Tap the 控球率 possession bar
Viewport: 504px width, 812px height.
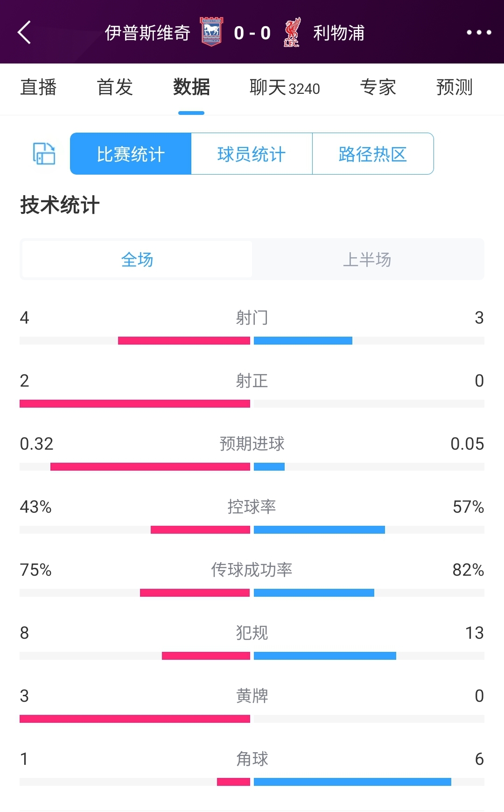tap(252, 530)
